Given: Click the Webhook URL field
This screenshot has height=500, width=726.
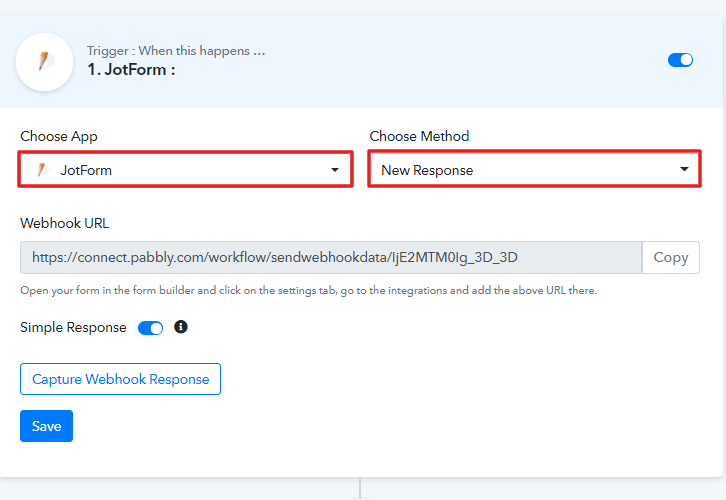Looking at the screenshot, I should 331,257.
